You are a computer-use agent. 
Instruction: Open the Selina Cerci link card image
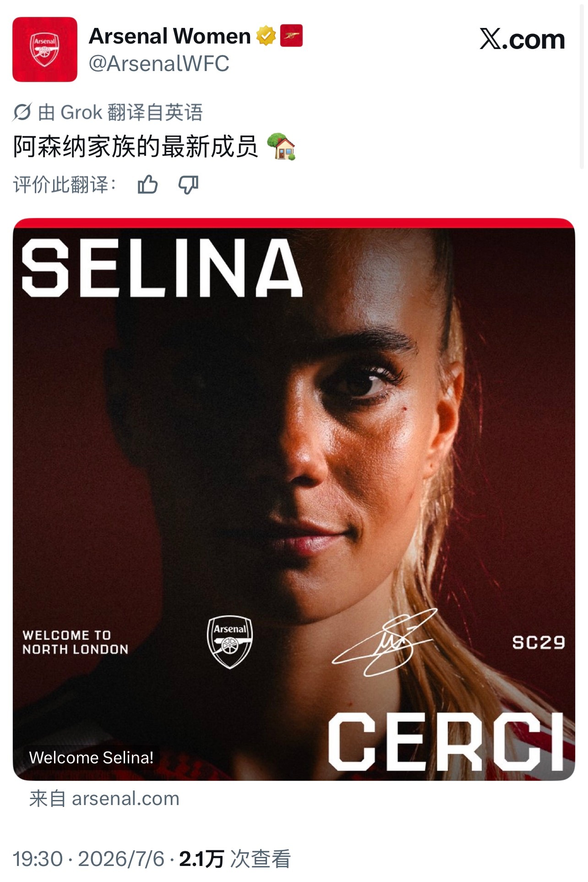[294, 499]
